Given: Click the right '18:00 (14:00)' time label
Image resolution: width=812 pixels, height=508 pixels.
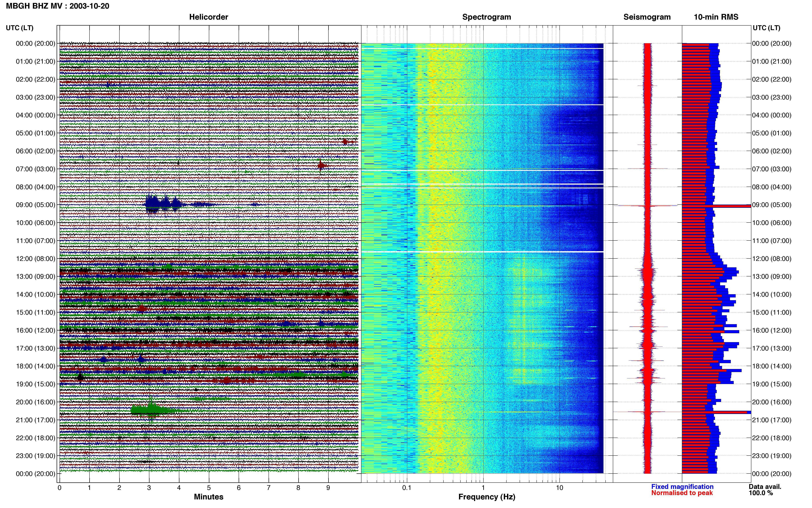Looking at the screenshot, I should pos(772,366).
